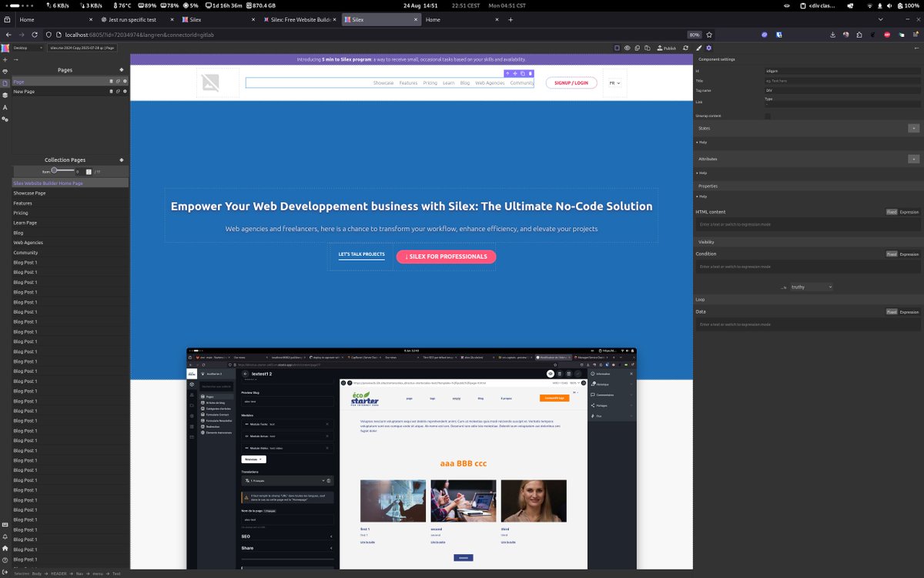Open the Desktop device dropdown
924x578 pixels.
27,48
